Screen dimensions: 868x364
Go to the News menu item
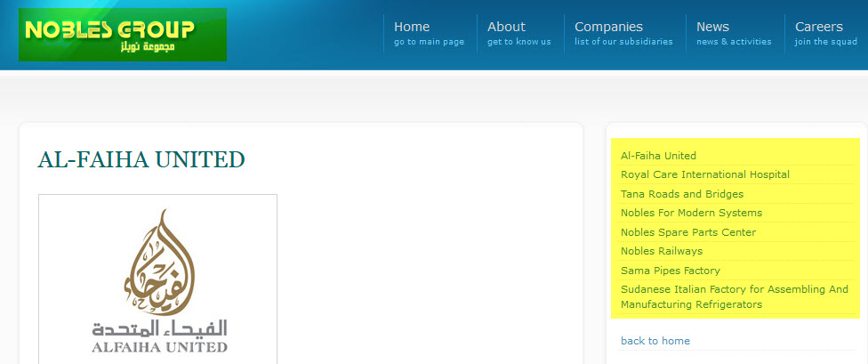(734, 34)
